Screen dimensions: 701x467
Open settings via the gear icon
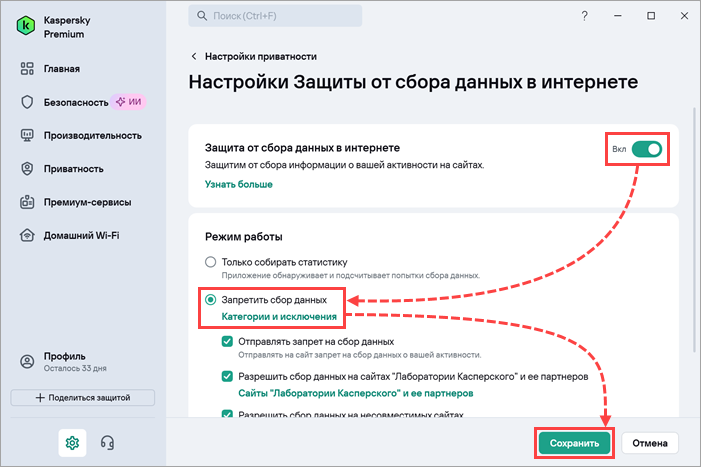[72, 443]
